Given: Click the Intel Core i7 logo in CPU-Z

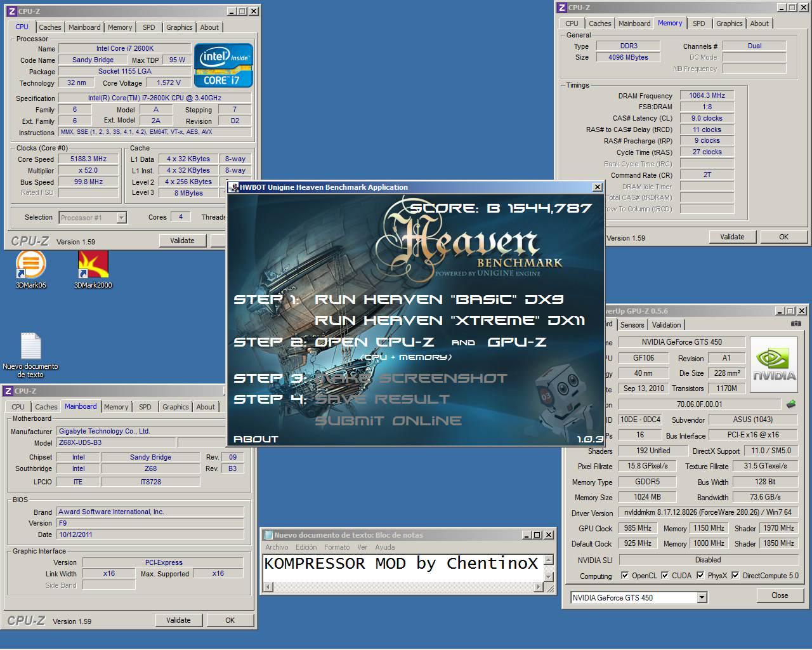Looking at the screenshot, I should coord(223,65).
